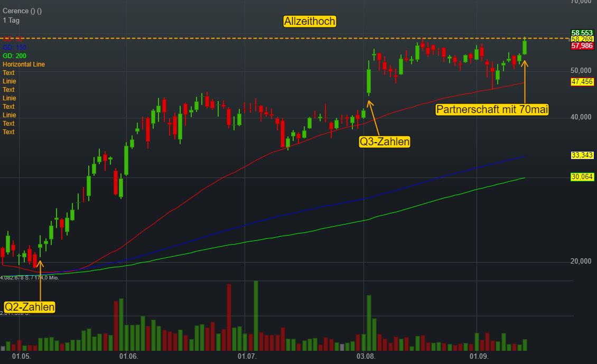
Task: Click the volume readout ending "174,0 Mio."
Action: [30, 278]
